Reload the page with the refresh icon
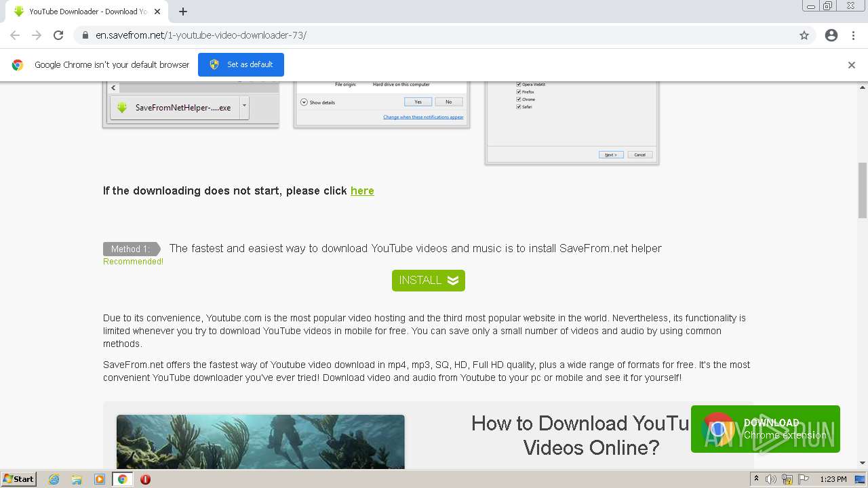Screen dimensions: 868x488 pos(58,35)
